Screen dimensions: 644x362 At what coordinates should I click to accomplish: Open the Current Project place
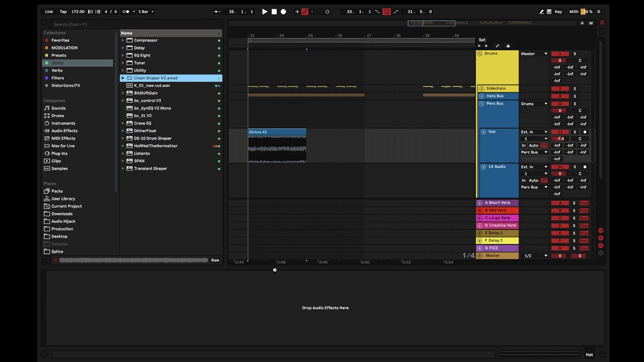coord(66,206)
